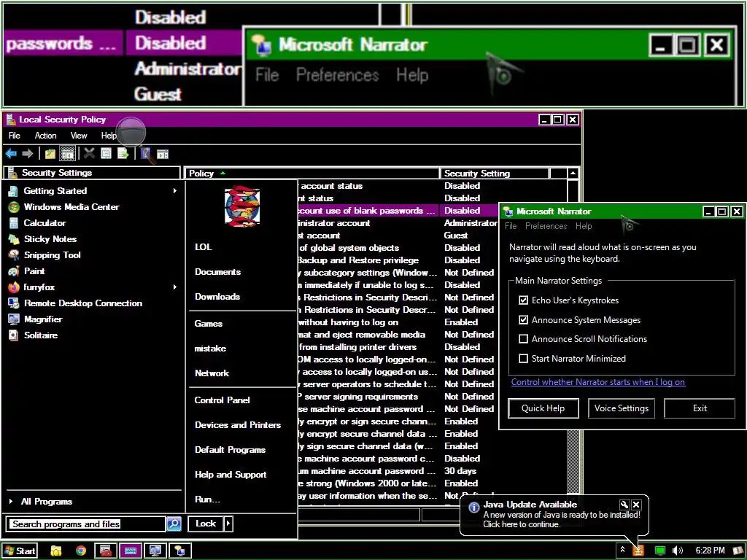Screen dimensions: 747x560
Task: Toggle the Show/Hide Action Pane toolbar icon
Action: pos(163,154)
